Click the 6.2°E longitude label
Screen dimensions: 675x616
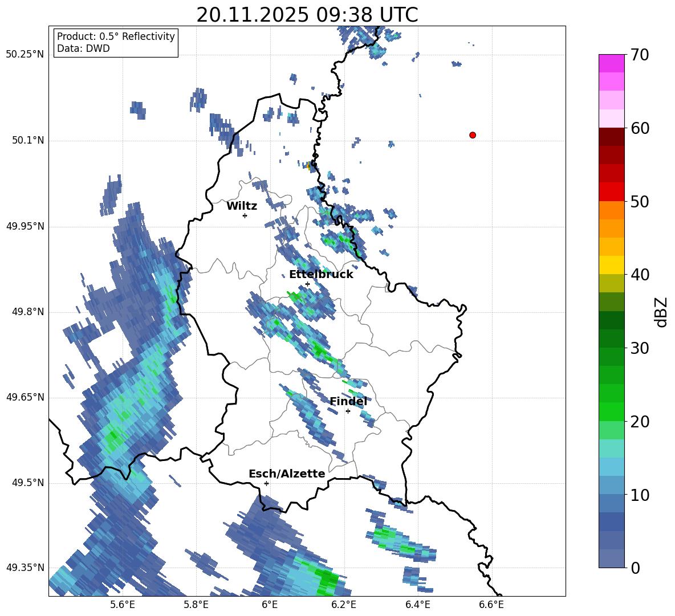pyautogui.click(x=344, y=605)
